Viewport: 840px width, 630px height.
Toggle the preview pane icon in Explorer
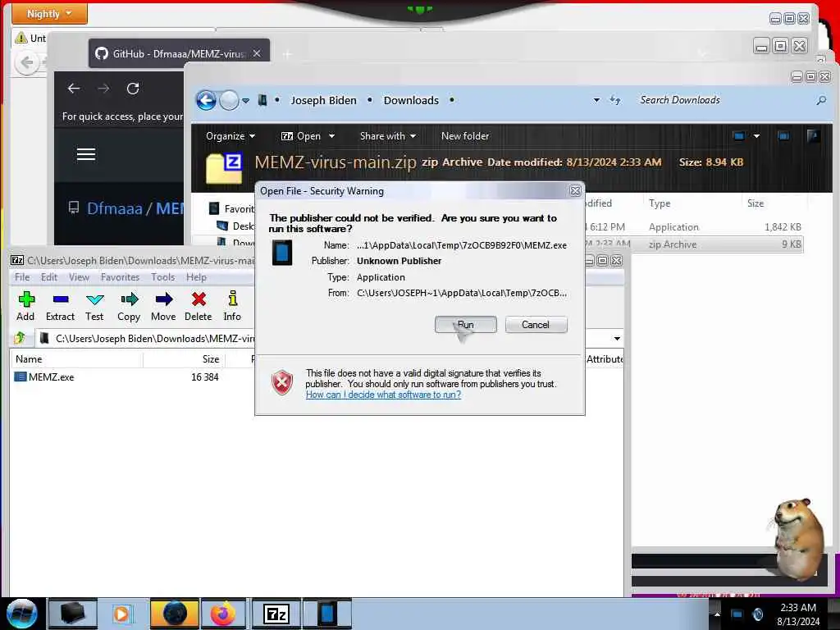click(783, 136)
